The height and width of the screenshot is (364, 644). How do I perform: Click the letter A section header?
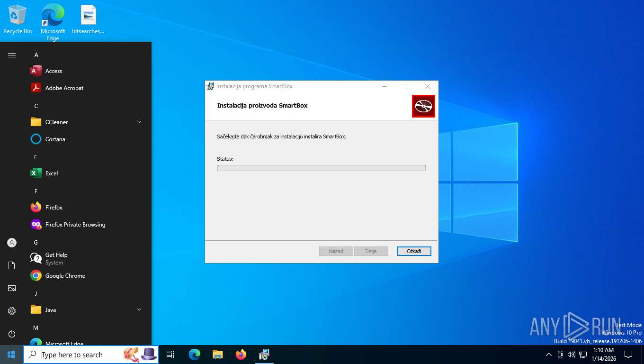(36, 55)
